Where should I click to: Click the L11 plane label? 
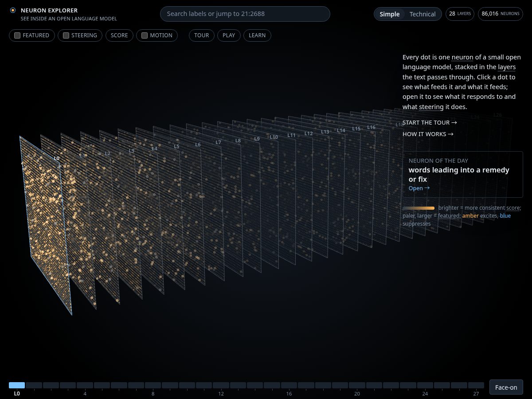pos(291,135)
